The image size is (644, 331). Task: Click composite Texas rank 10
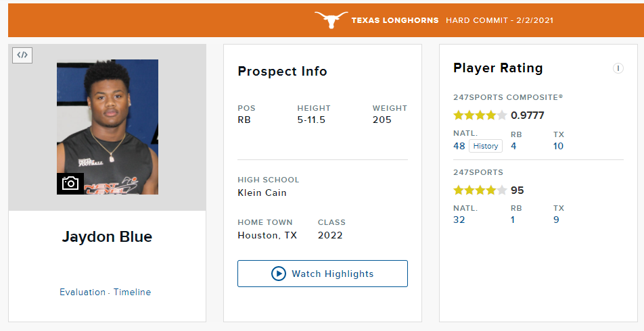pyautogui.click(x=558, y=146)
